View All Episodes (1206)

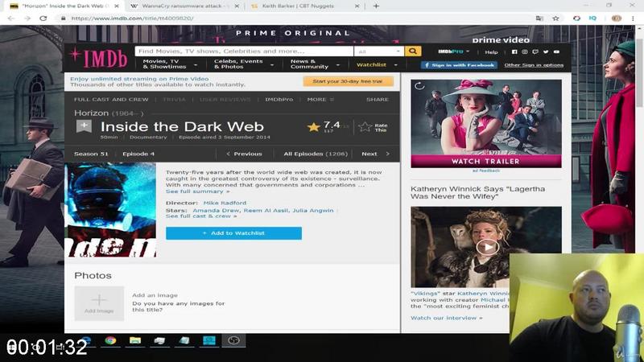click(316, 154)
